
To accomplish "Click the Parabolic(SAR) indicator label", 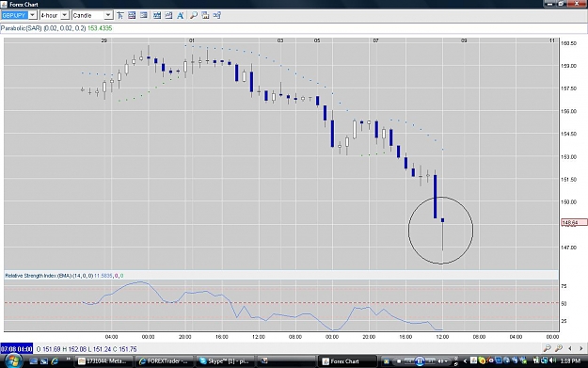I will tap(22, 28).
